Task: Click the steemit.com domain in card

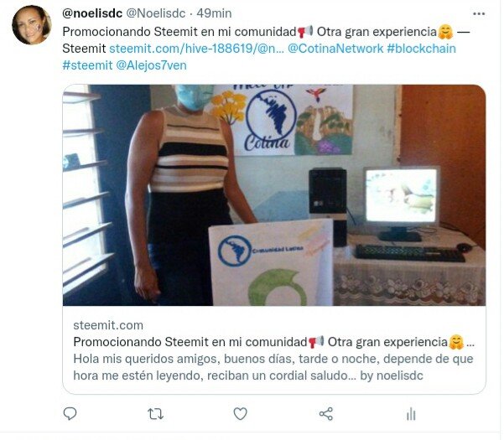Action: (108, 325)
